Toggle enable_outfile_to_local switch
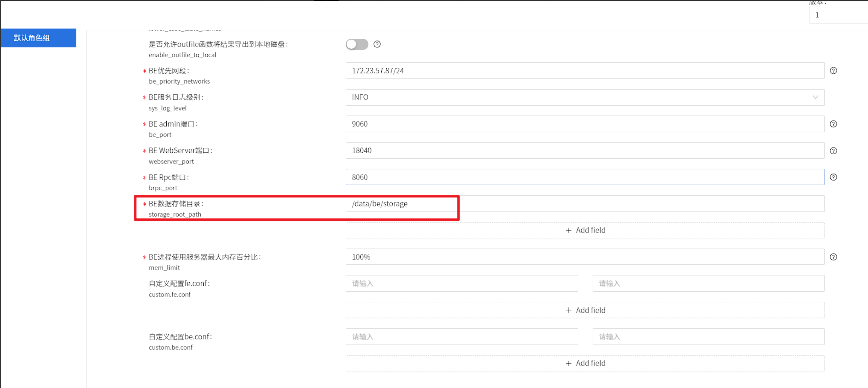The width and height of the screenshot is (868, 388). [357, 44]
